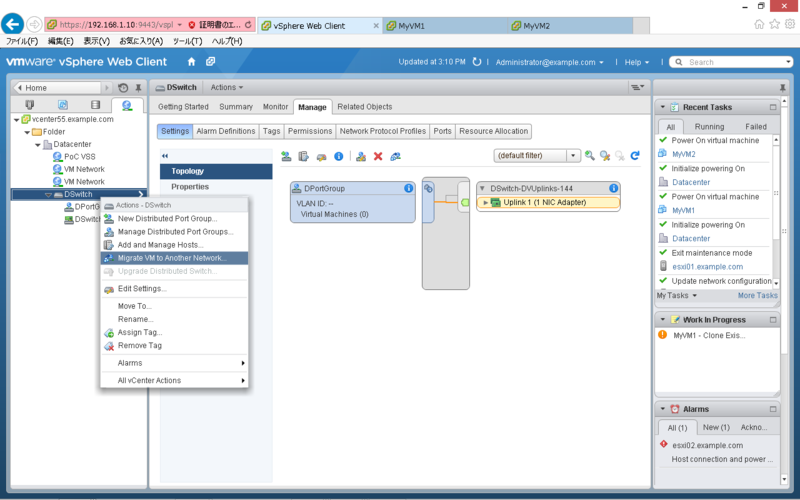The image size is (800, 500).
Task: Click the red delete X toolbar icon
Action: (x=378, y=156)
